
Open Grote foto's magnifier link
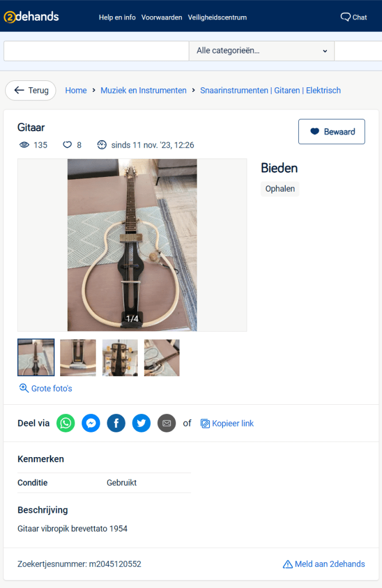click(45, 389)
